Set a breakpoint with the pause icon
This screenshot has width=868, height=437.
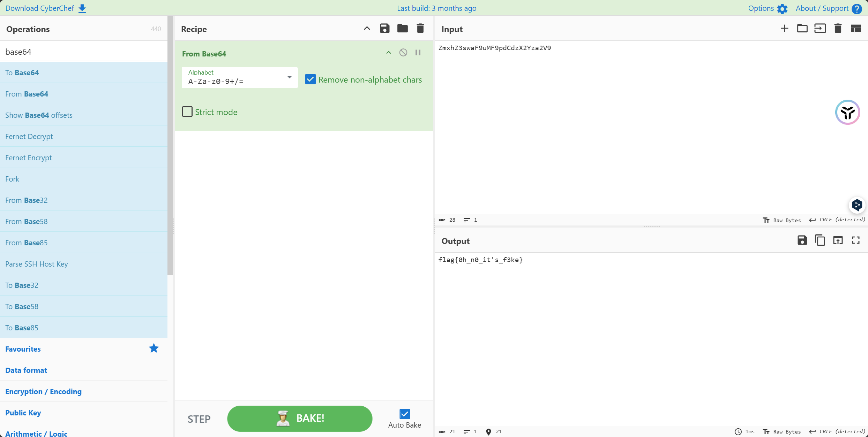pos(418,53)
